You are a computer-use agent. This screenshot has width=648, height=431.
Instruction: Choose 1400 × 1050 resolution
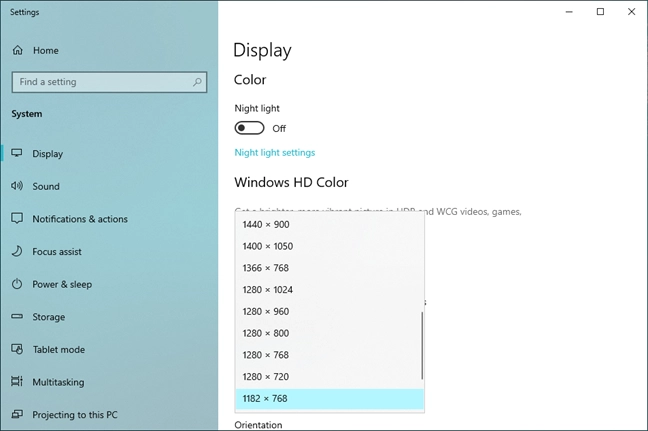pos(329,246)
